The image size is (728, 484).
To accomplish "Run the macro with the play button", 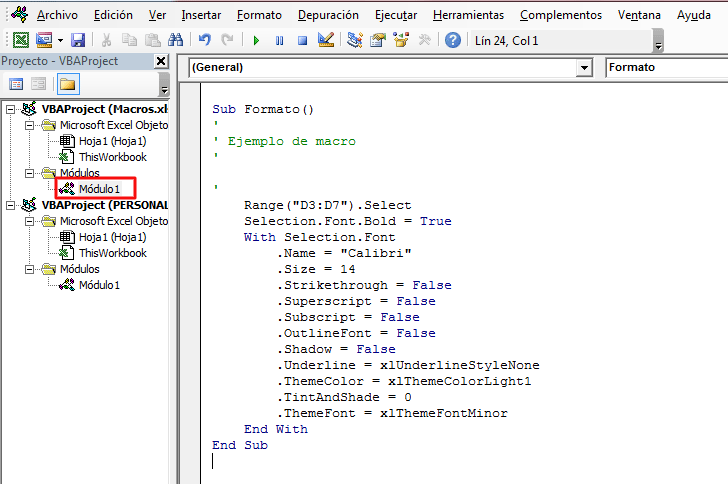I will (x=256, y=41).
